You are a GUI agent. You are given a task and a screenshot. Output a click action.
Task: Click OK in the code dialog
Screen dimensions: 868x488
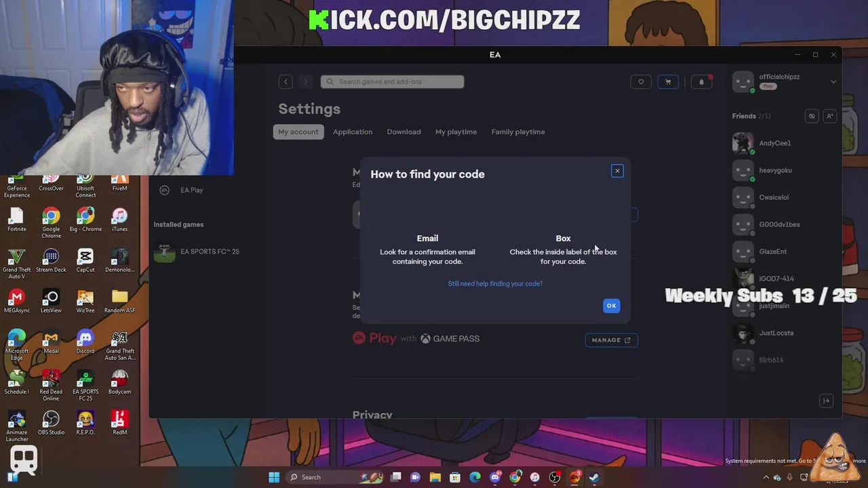[611, 306]
